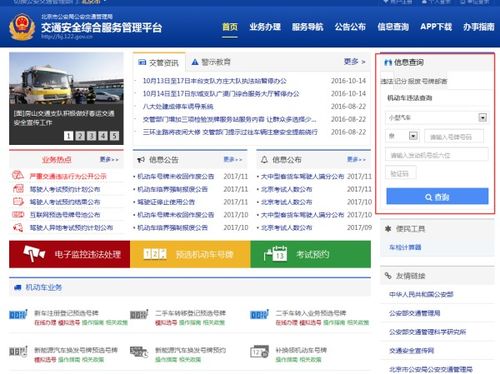
Task: Click the 二手车转入业务预选号牌 plate icon
Action: (259, 314)
